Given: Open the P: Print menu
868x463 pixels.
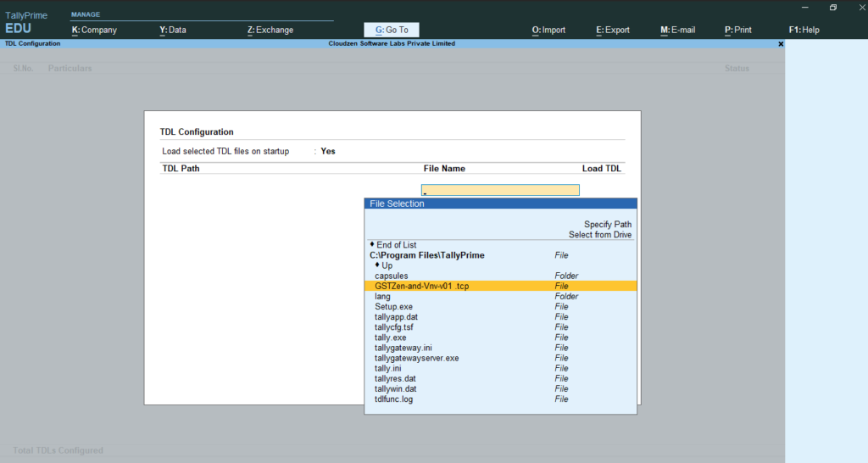Looking at the screenshot, I should (738, 30).
